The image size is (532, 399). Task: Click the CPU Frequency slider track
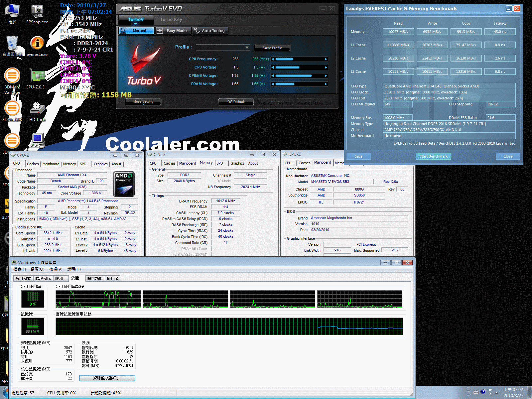pos(299,59)
